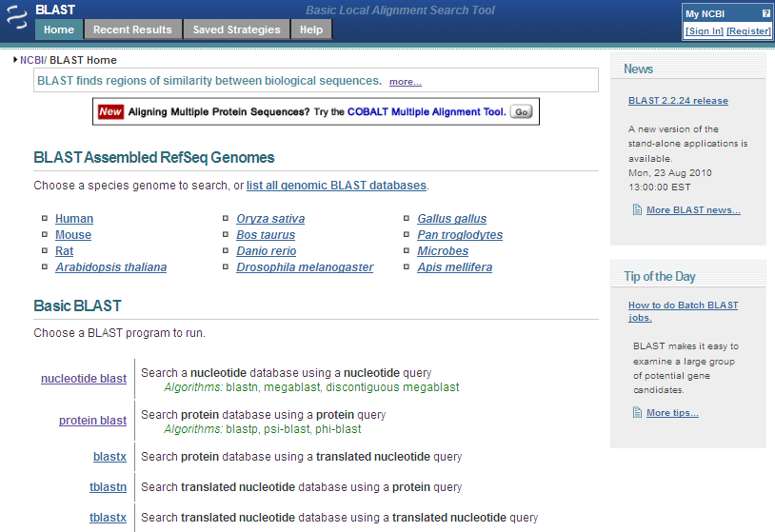Launch protein blast program
The image size is (775, 532).
[92, 421]
